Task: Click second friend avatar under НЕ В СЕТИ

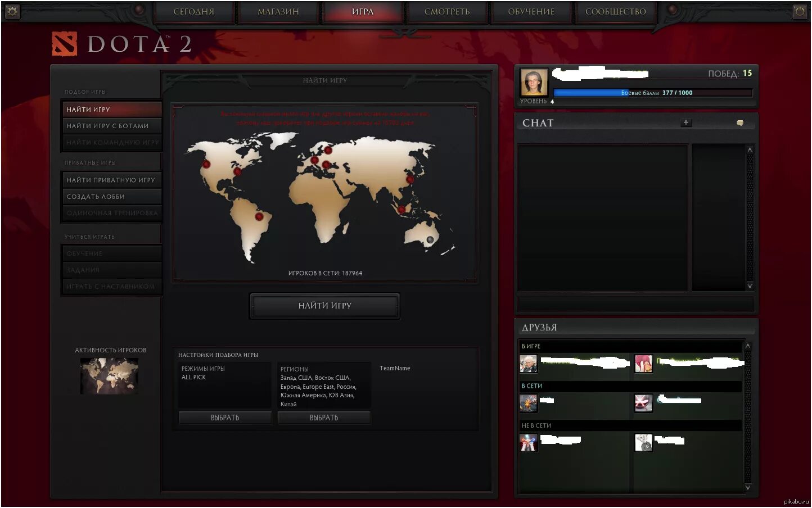Action: click(x=643, y=443)
